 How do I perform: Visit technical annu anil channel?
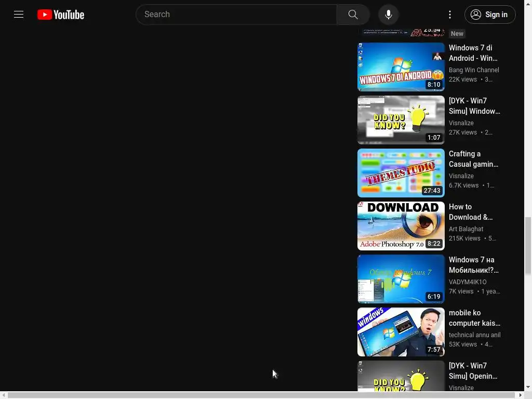pos(474,335)
